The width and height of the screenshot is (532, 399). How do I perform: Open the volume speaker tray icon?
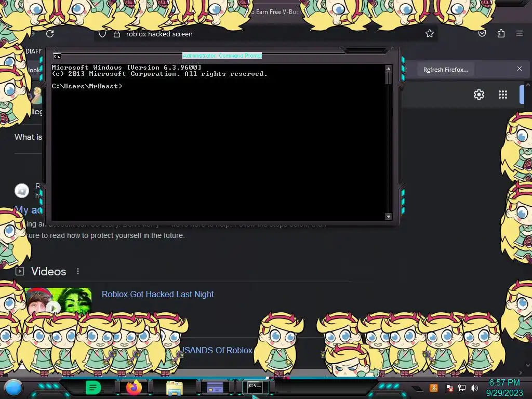click(x=474, y=388)
